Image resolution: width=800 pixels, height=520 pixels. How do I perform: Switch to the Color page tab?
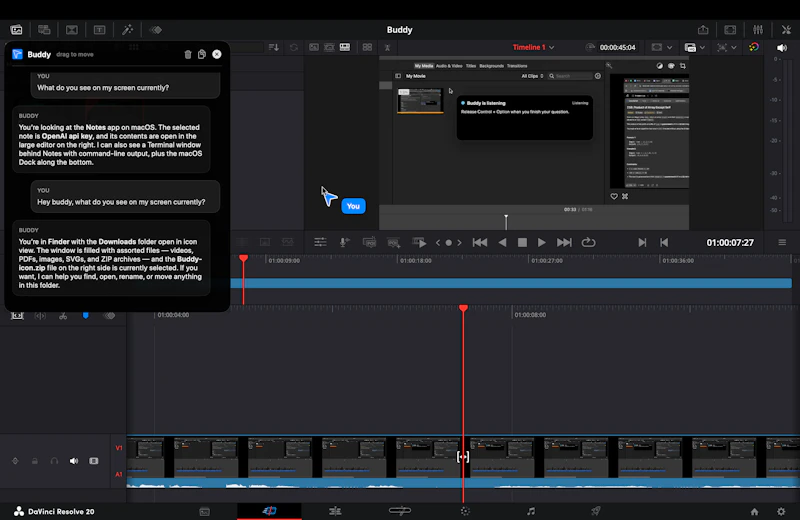tap(465, 511)
